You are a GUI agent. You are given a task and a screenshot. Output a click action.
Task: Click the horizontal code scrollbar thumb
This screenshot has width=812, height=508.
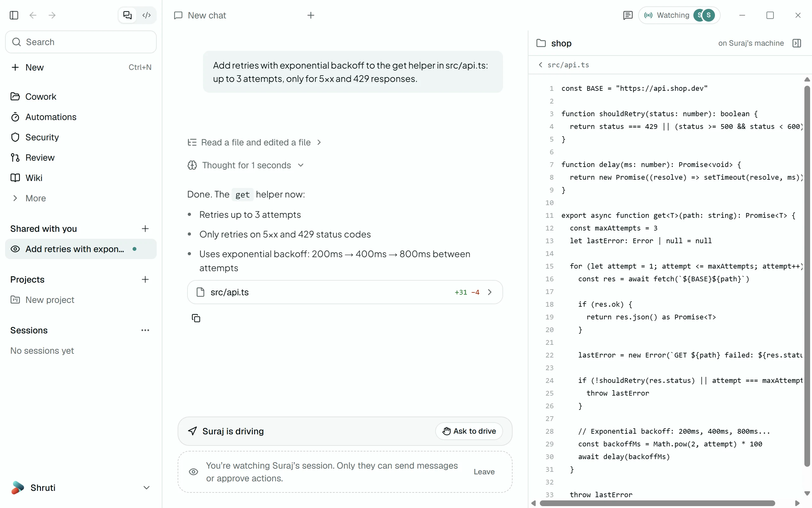coord(657,503)
